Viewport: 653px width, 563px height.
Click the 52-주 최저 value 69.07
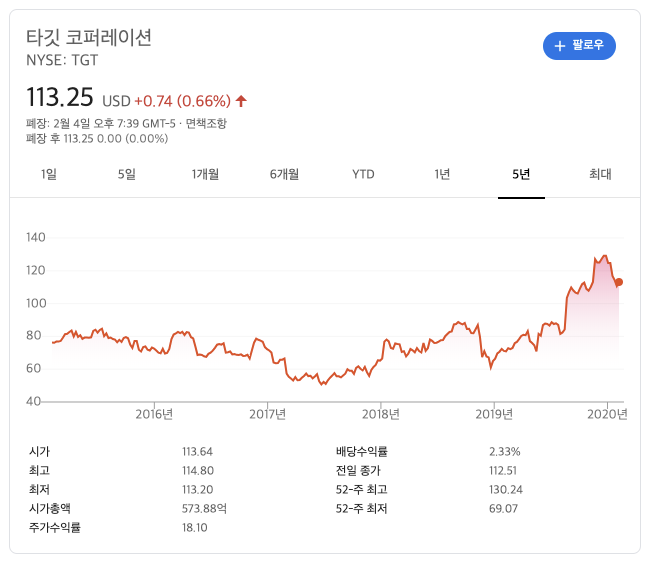tap(503, 508)
